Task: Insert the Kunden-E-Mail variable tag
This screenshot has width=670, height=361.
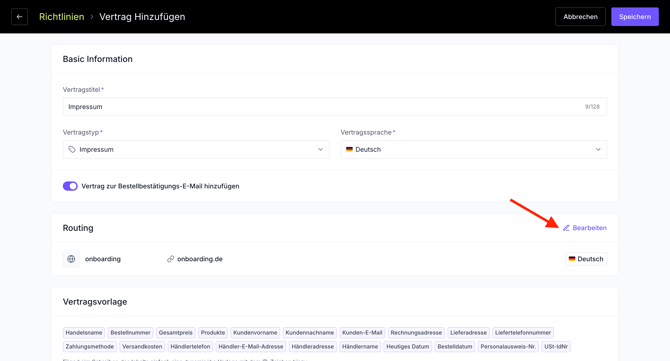Action: [x=362, y=333]
